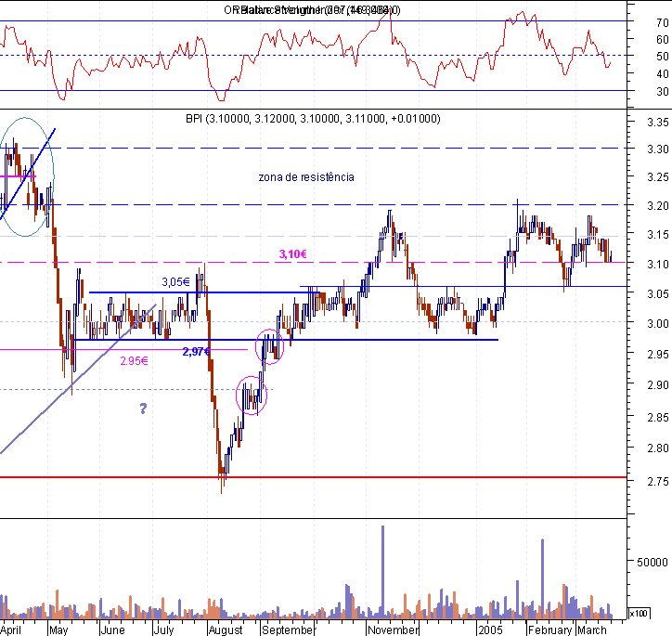This screenshot has width=672, height=636.
Task: Click the red 2.75 support line
Action: [x=314, y=477]
